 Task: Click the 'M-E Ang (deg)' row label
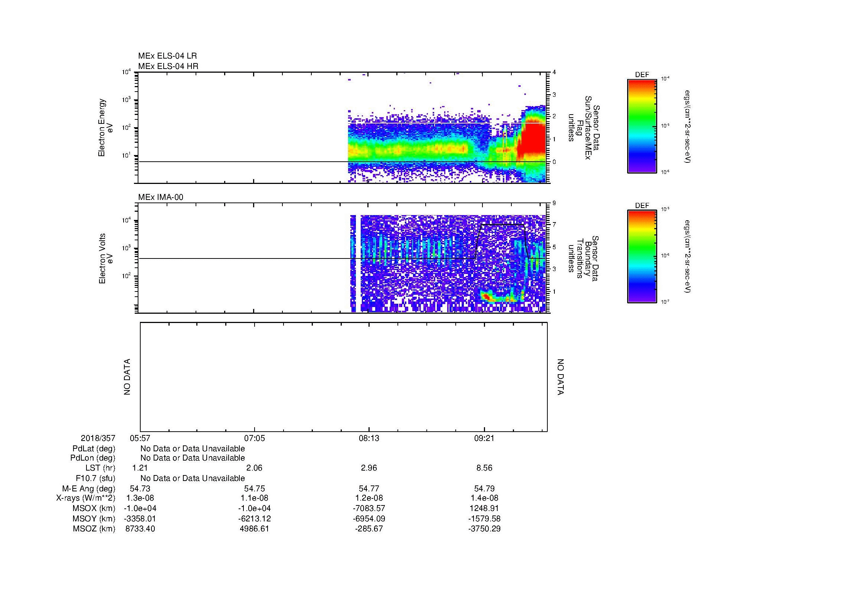[x=89, y=489]
